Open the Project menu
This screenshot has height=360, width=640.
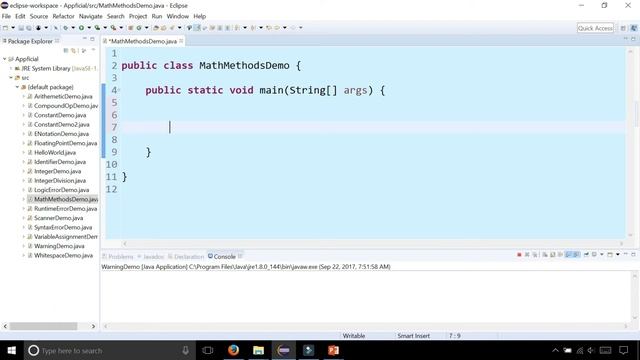[138, 16]
